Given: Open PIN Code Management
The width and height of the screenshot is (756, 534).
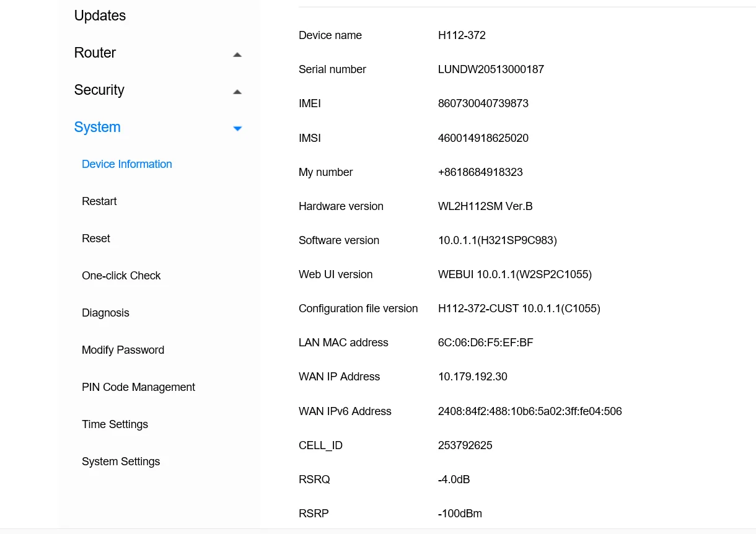Looking at the screenshot, I should [138, 387].
